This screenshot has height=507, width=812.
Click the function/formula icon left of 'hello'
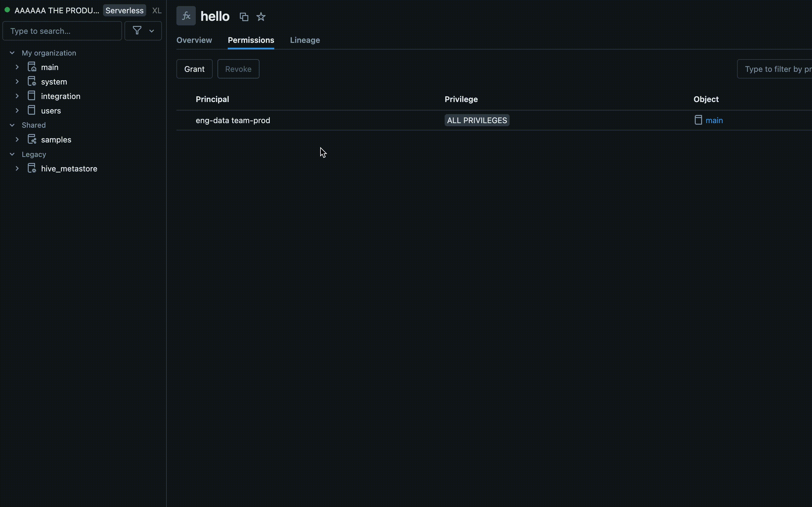[186, 16]
